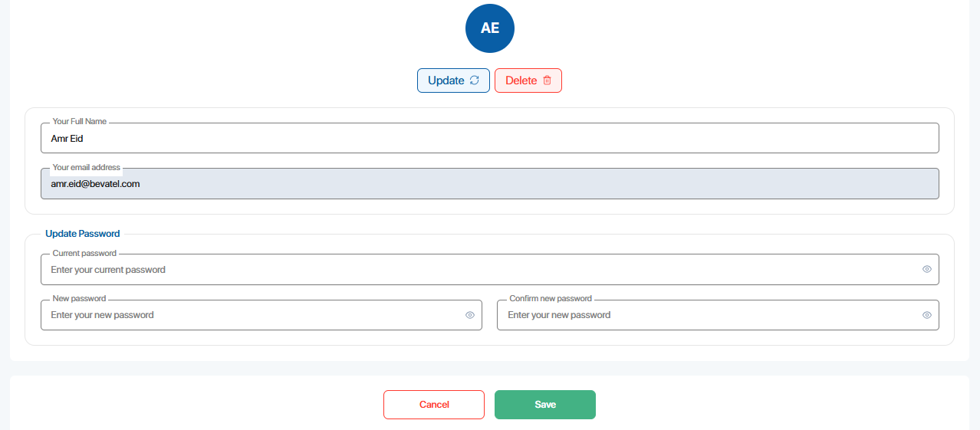The width and height of the screenshot is (980, 430).
Task: Click the AE profile avatar circle
Action: 490,28
